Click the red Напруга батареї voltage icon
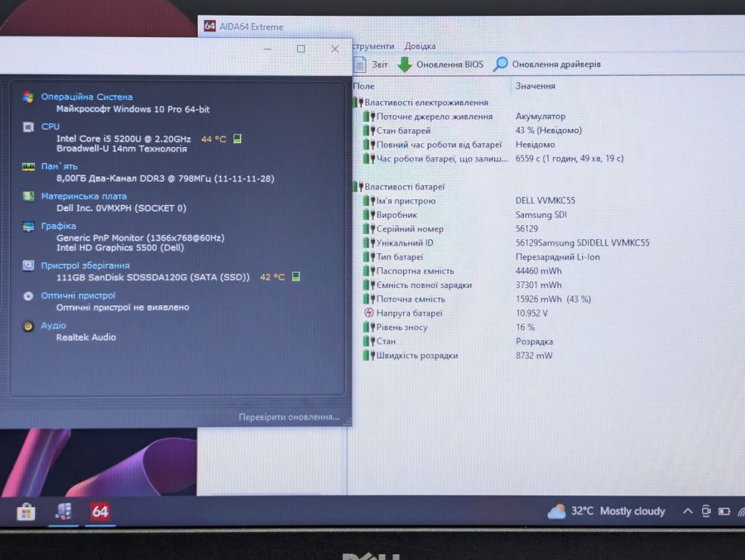The width and height of the screenshot is (745, 560). coord(368,313)
